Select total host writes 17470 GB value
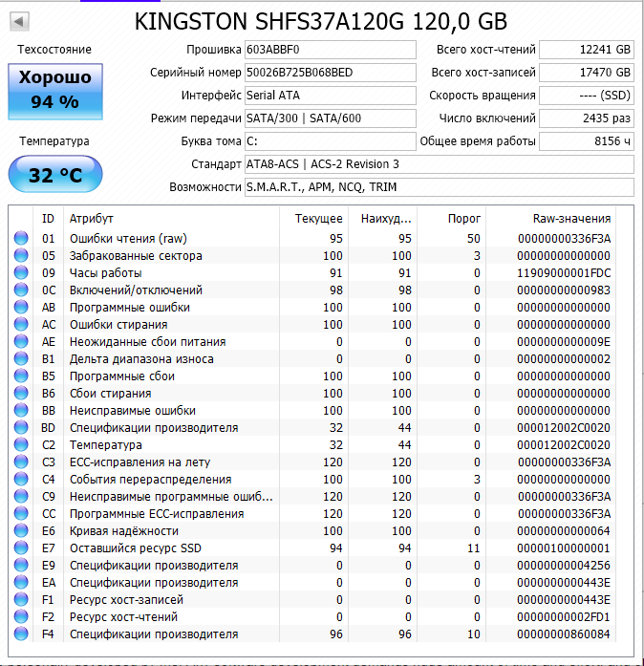The image size is (644, 666). point(587,73)
